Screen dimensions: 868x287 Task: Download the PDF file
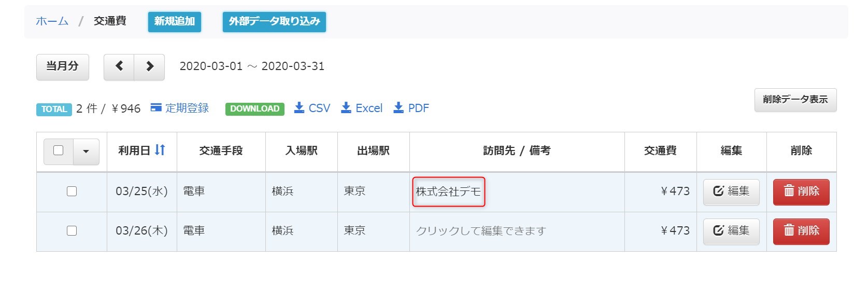click(x=411, y=108)
